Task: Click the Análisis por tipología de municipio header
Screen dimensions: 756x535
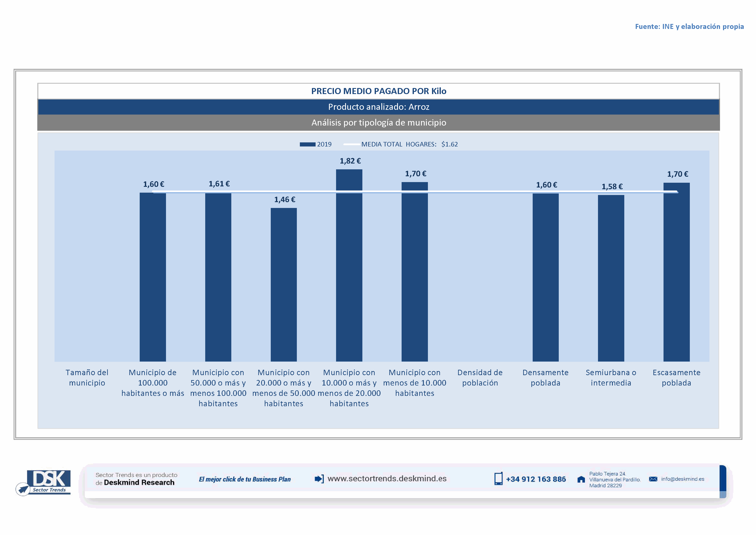Action: [379, 123]
